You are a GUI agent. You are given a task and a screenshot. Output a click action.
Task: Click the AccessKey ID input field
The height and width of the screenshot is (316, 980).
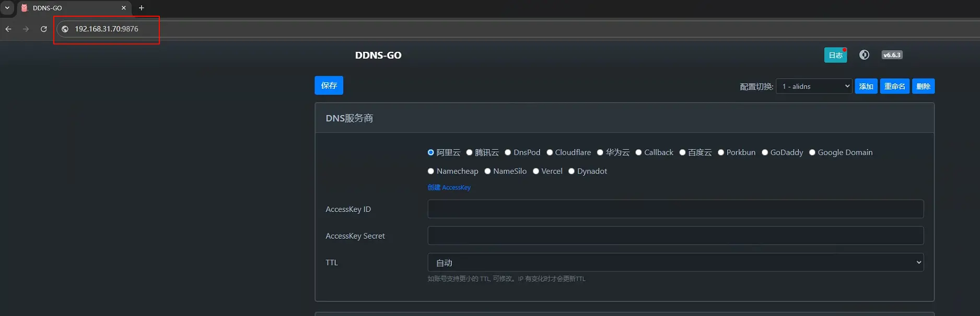675,209
